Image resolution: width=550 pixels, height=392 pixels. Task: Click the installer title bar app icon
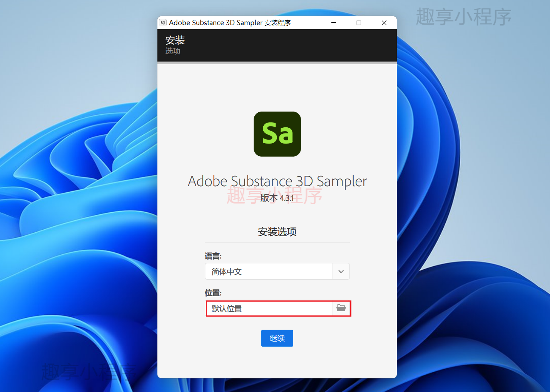[163, 23]
